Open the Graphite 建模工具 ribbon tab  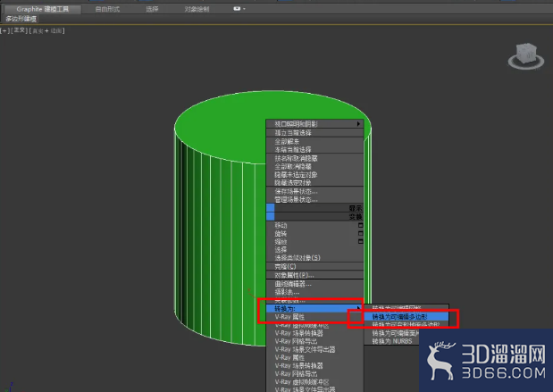(43, 9)
